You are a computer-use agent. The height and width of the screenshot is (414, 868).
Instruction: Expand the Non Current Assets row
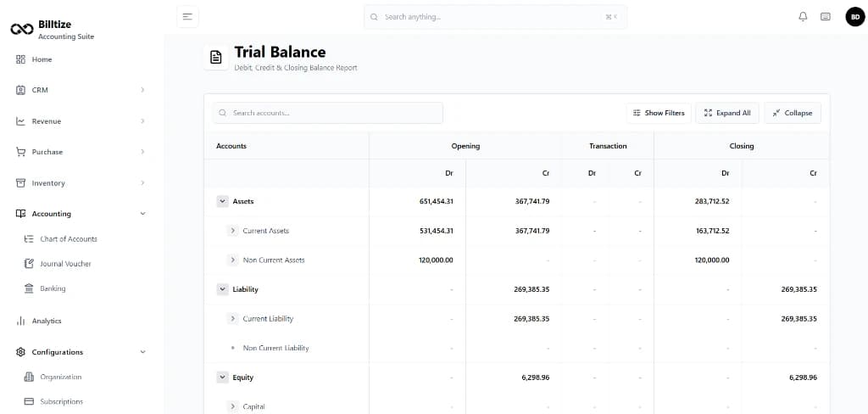click(232, 260)
